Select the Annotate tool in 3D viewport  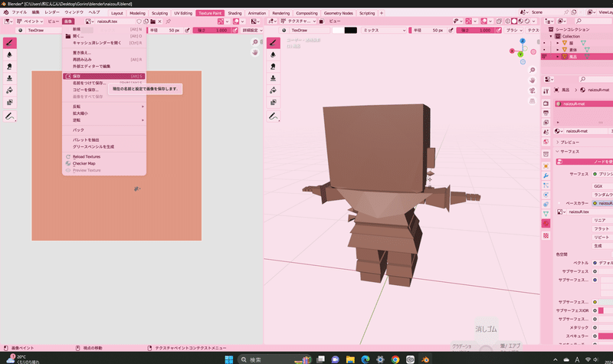(x=274, y=116)
